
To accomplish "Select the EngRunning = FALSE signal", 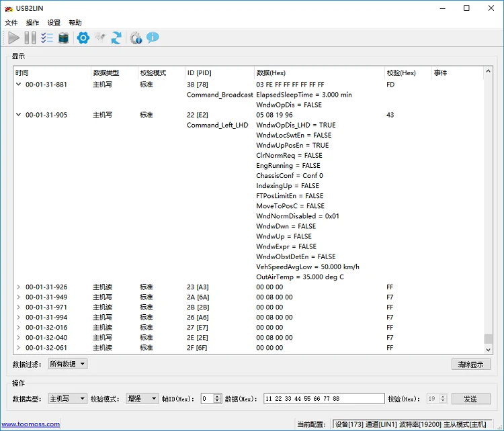I will (x=288, y=166).
